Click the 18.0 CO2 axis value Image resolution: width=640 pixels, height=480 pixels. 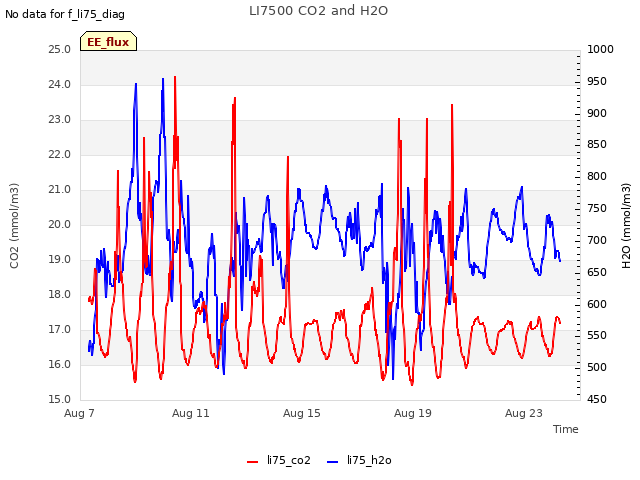(60, 294)
